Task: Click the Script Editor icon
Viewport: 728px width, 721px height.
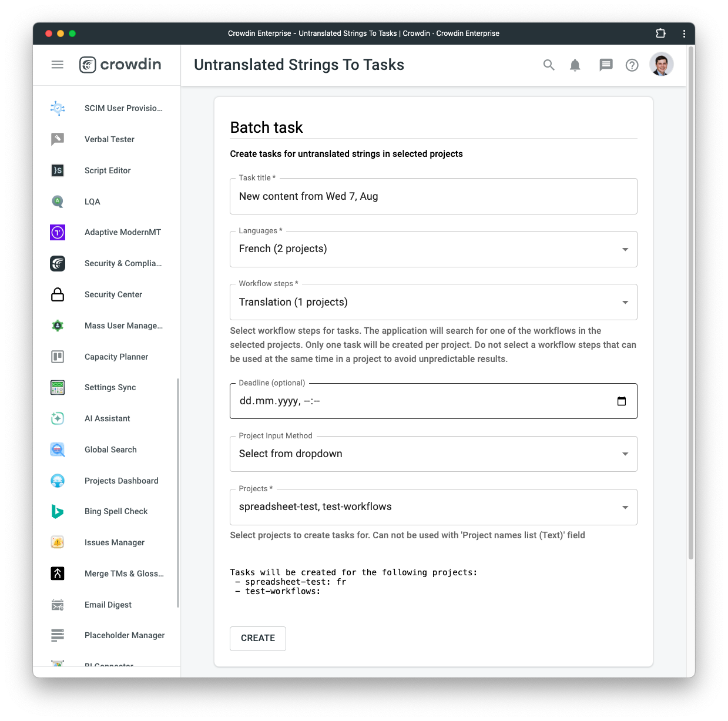Action: pyautogui.click(x=58, y=170)
